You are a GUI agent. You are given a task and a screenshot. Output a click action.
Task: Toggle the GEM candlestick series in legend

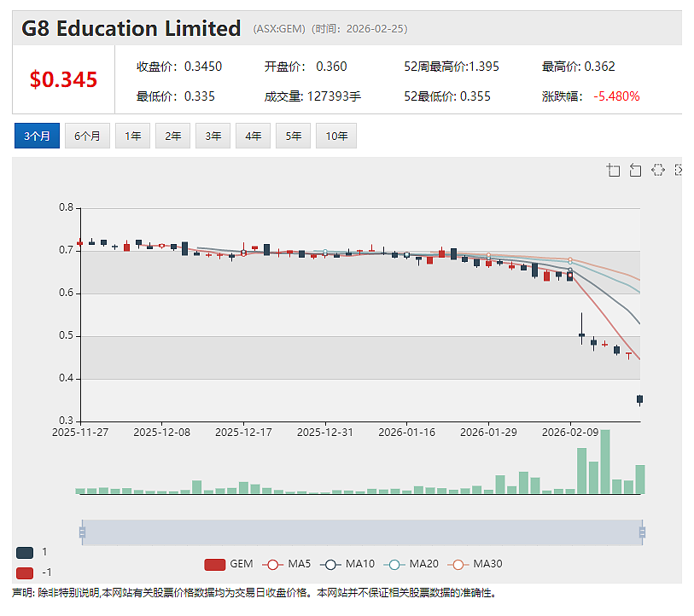tap(229, 564)
